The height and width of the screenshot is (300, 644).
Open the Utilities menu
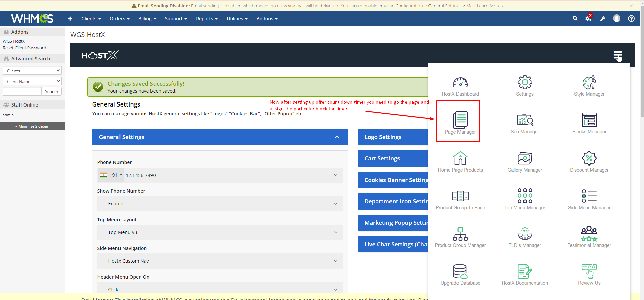(237, 19)
